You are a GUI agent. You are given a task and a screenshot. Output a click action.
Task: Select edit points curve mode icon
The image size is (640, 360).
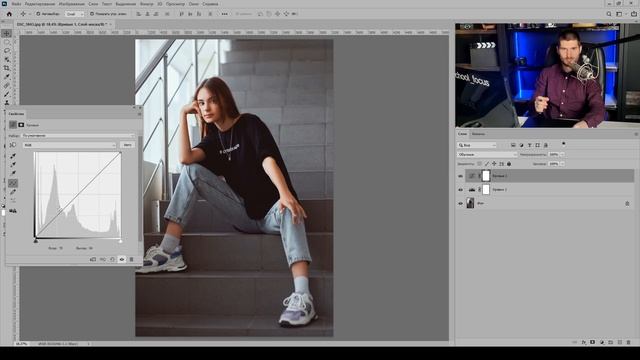click(x=13, y=183)
